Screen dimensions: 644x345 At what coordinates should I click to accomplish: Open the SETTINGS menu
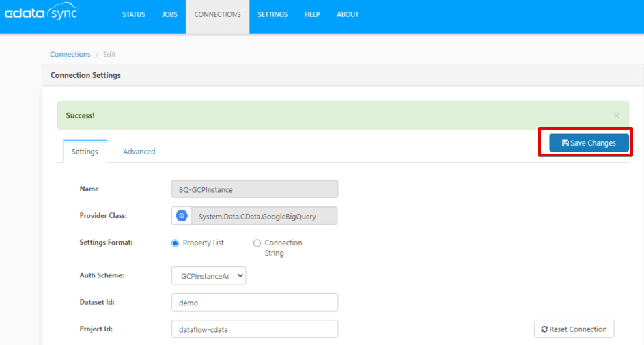pyautogui.click(x=272, y=14)
